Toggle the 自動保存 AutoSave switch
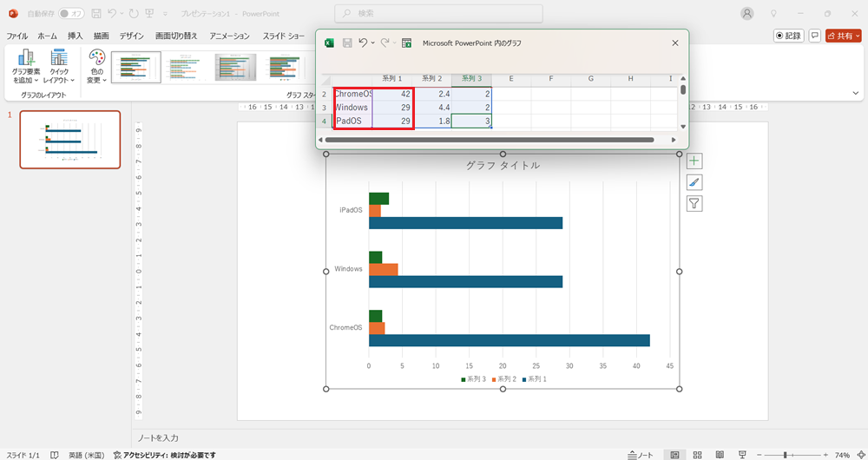The height and width of the screenshot is (460, 868). click(x=71, y=13)
